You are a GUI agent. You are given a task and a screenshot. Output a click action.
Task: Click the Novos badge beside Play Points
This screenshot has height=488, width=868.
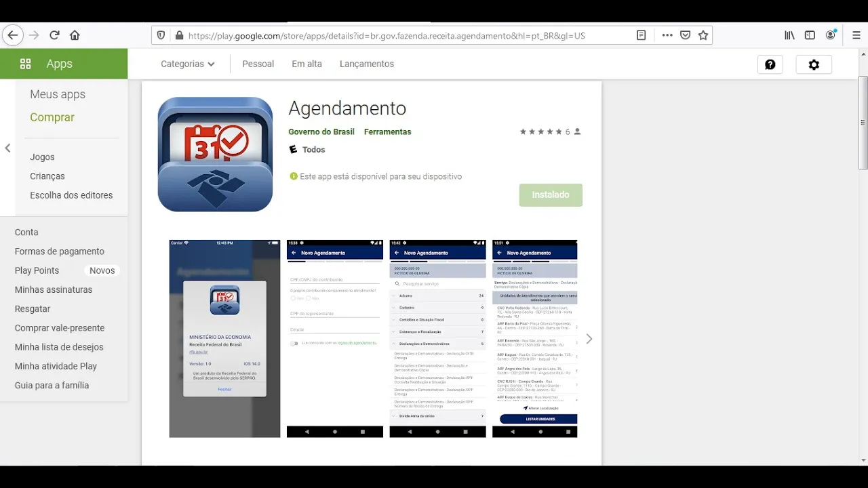(x=102, y=270)
